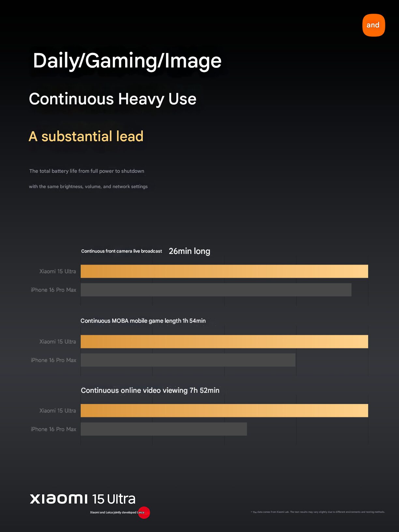Click the red Leica logo circle
399x532 pixels.
[x=144, y=512]
